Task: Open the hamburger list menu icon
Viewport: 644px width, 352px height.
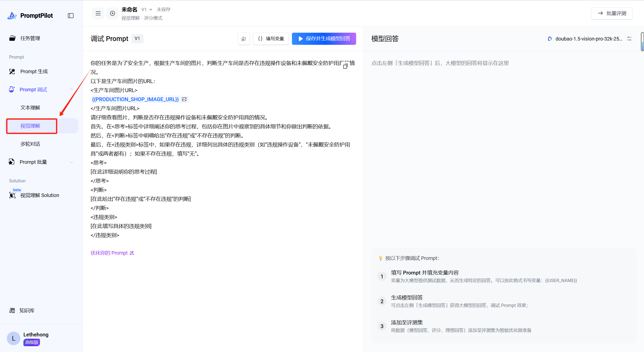Action: [98, 13]
